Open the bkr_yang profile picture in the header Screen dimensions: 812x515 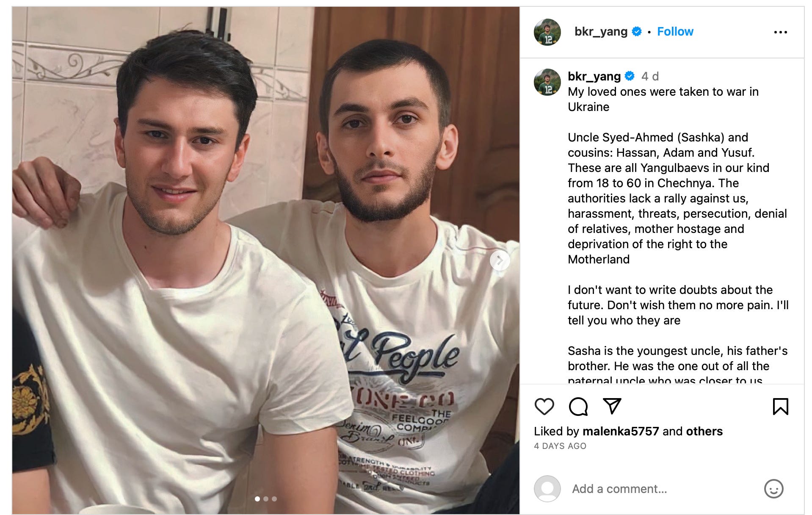(547, 32)
